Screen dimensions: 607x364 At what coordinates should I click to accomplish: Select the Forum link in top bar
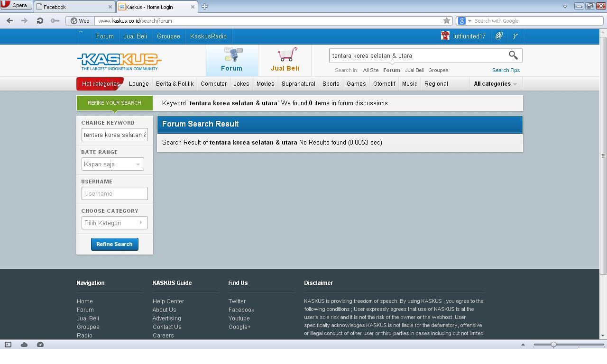click(105, 36)
